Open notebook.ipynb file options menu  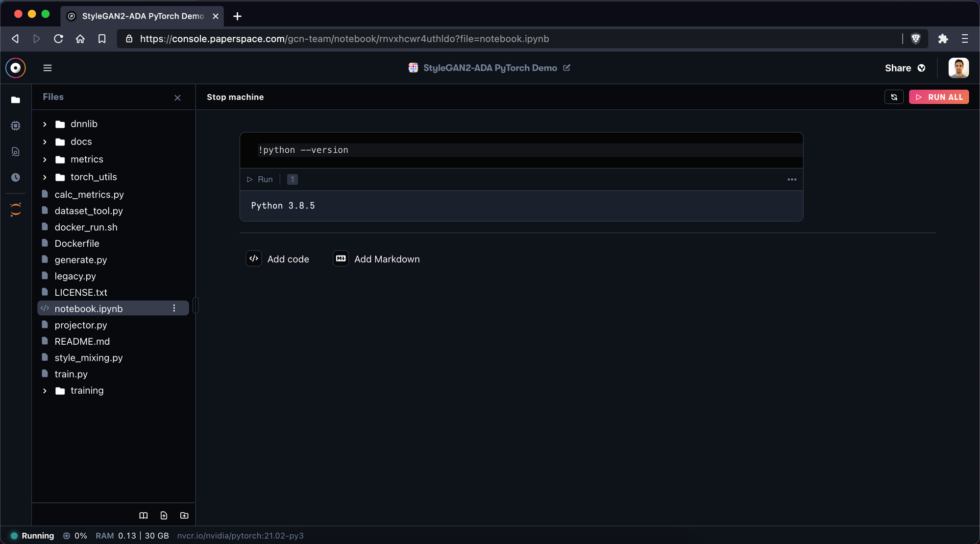click(x=174, y=308)
